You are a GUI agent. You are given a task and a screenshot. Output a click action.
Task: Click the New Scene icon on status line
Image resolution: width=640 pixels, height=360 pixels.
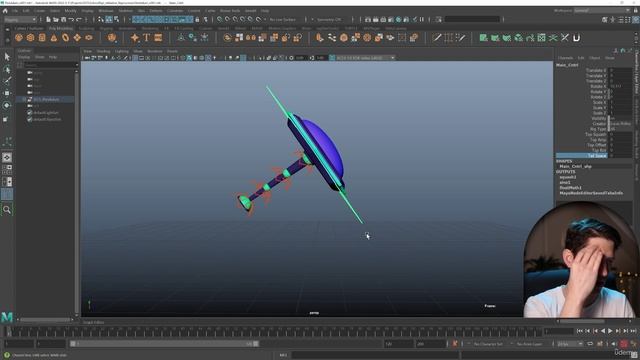coord(48,19)
